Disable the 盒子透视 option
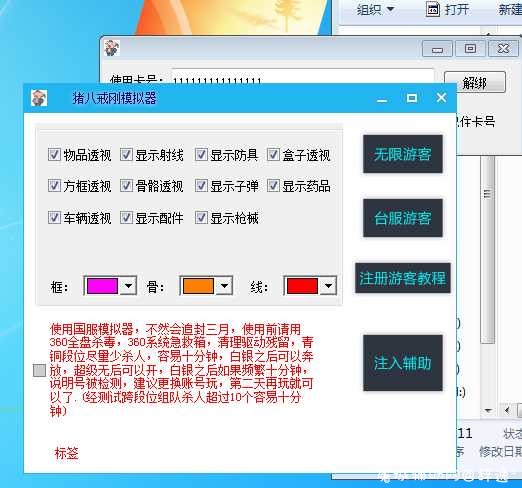Image resolution: width=522 pixels, height=488 pixels. 273,155
